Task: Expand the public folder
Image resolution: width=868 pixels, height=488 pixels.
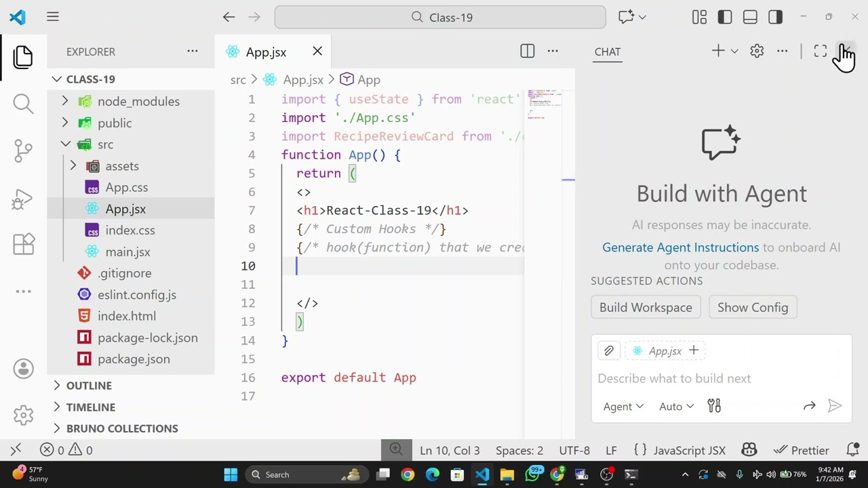Action: (x=64, y=123)
